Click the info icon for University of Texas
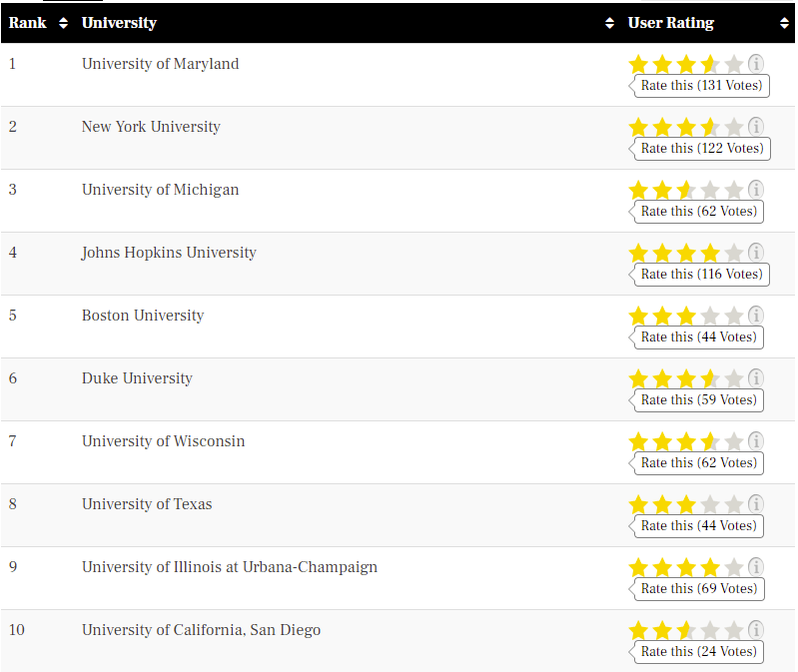This screenshot has width=798, height=672. pyautogui.click(x=756, y=504)
